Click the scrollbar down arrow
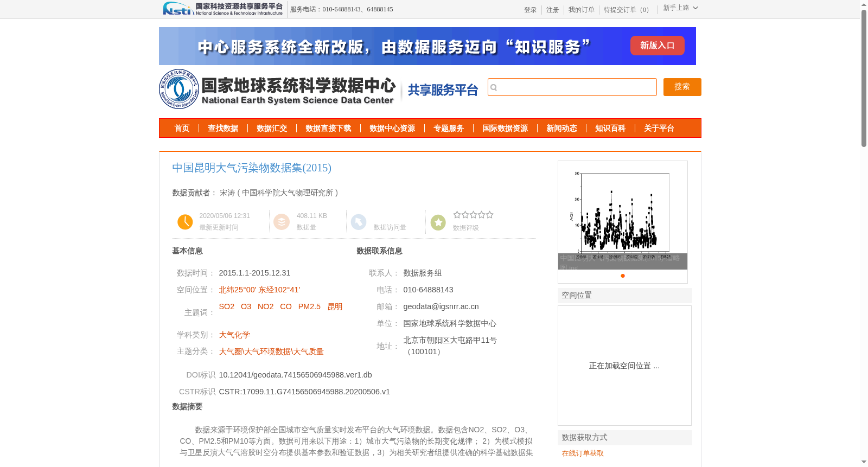868x467 pixels. [x=864, y=462]
